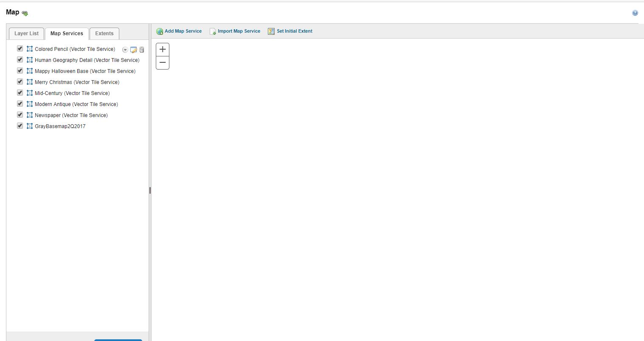Uncheck the Newspaper service

pyautogui.click(x=20, y=115)
